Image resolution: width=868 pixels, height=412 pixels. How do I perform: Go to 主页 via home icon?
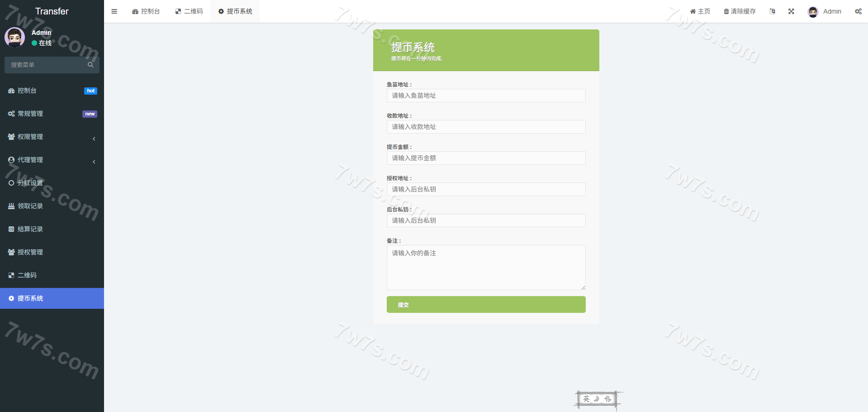[700, 11]
